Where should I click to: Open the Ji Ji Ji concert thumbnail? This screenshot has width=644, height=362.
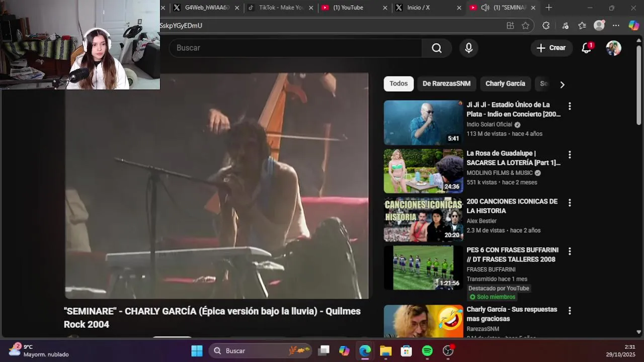coord(423,123)
